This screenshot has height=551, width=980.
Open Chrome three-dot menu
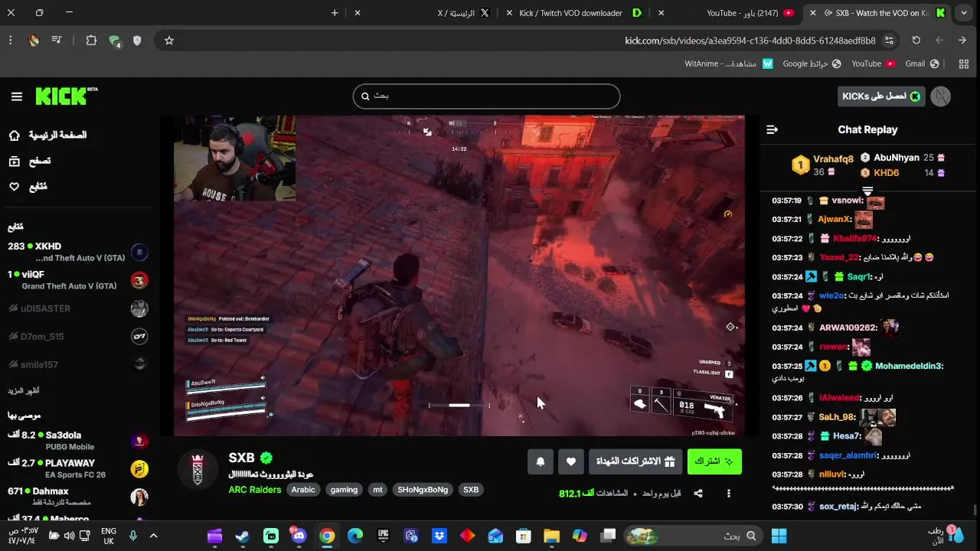coord(10,41)
